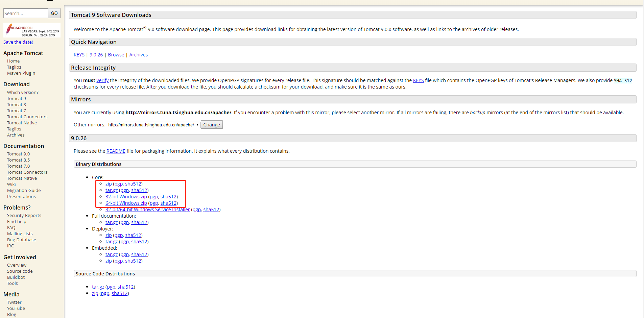Open KEYS link in Release Integrity paragraph
Viewport: 644px width, 318px height.
click(x=418, y=80)
